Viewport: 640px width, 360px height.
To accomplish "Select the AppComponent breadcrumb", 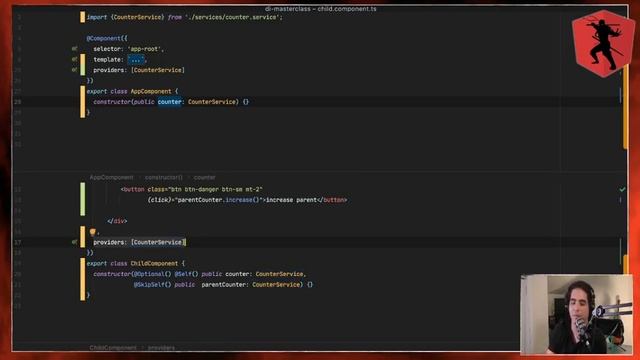I will click(x=111, y=178).
